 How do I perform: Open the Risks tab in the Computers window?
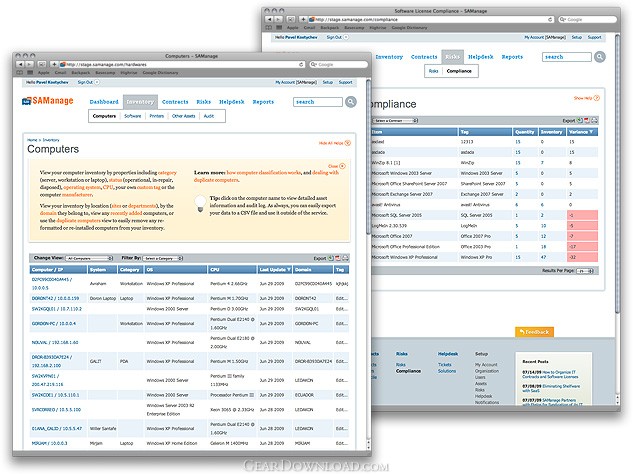coord(204,102)
